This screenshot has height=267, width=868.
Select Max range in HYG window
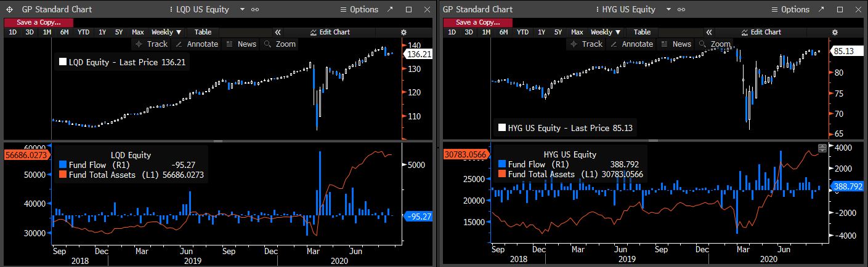577,32
